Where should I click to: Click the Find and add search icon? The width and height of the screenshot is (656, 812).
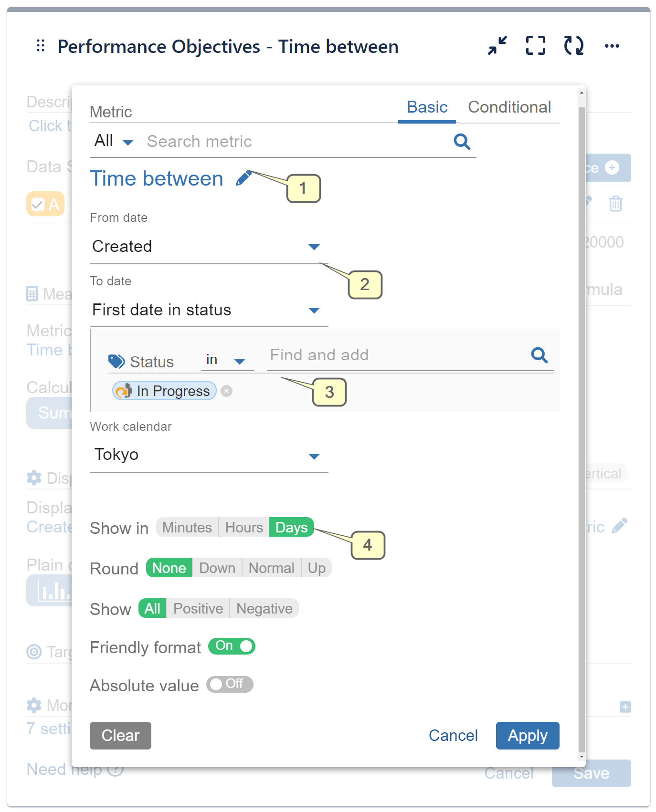point(539,355)
